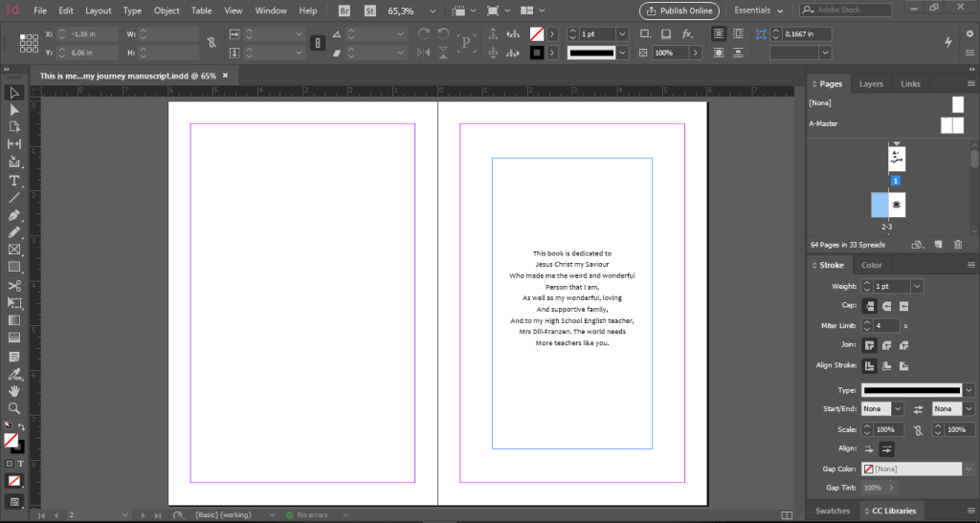Select the Type tool in the toolbox
Viewport: 980px width, 523px height.
coord(14,180)
